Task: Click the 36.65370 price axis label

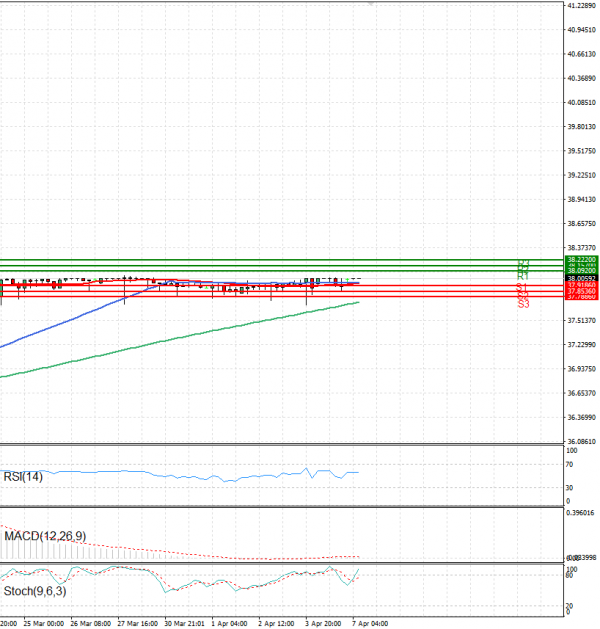Action: (582, 393)
